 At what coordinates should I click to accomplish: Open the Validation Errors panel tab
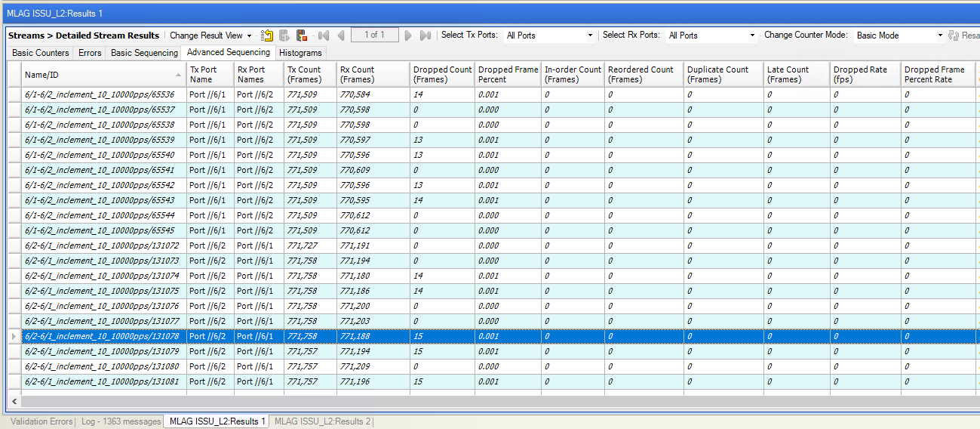pyautogui.click(x=42, y=421)
